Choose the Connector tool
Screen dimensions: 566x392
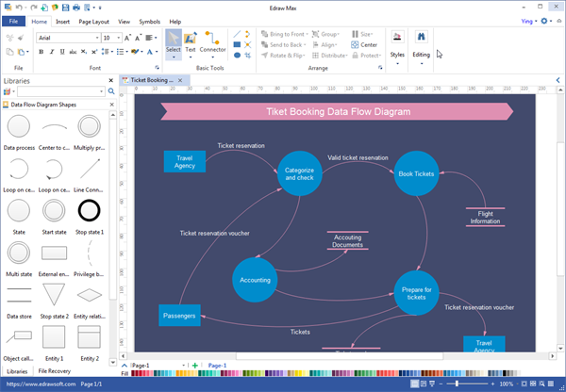(212, 43)
